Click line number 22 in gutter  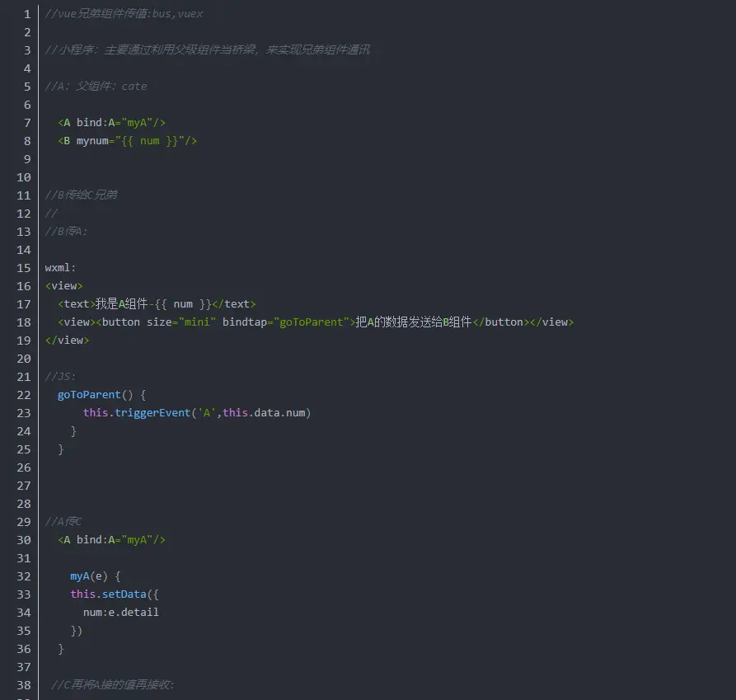coord(24,395)
